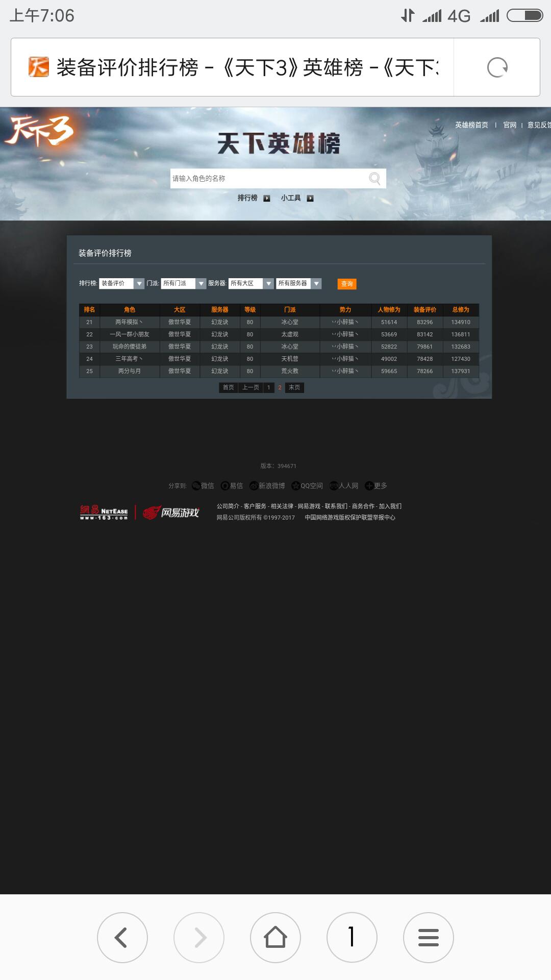
Task: Share to 人人网 icon
Action: click(334, 485)
